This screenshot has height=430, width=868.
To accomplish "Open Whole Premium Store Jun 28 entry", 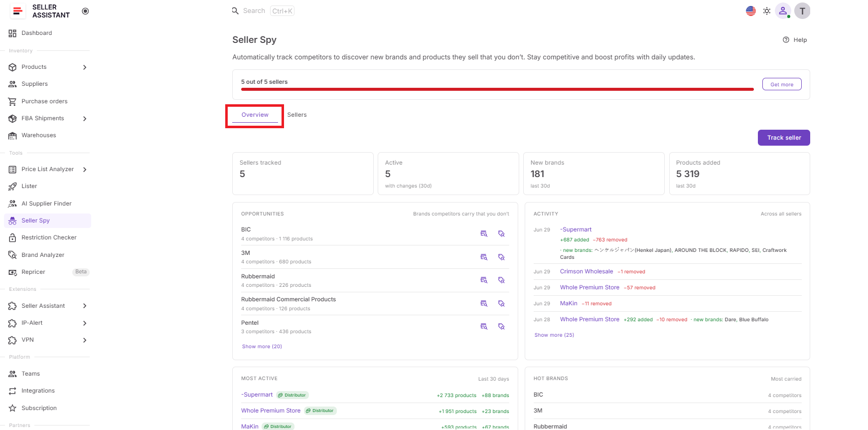I will click(x=589, y=319).
